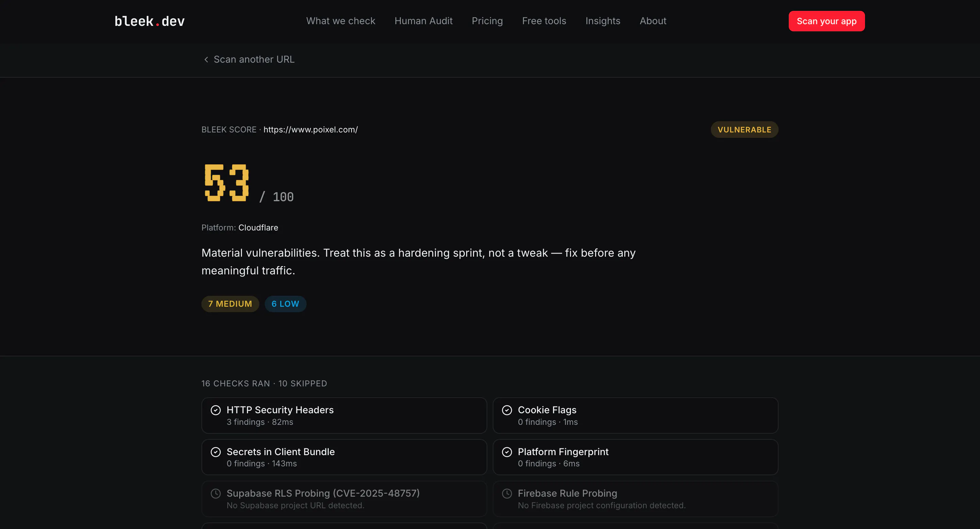Click the 0 findings · 1ms text

tap(548, 422)
